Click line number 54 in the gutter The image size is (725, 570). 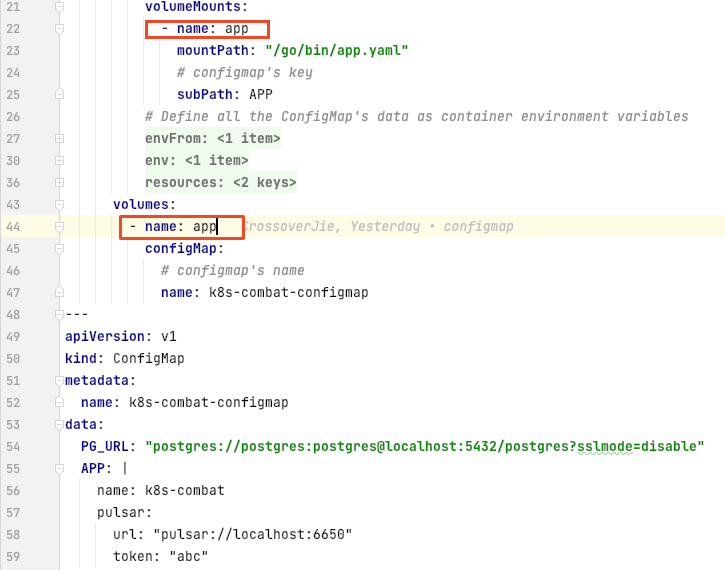[13, 447]
